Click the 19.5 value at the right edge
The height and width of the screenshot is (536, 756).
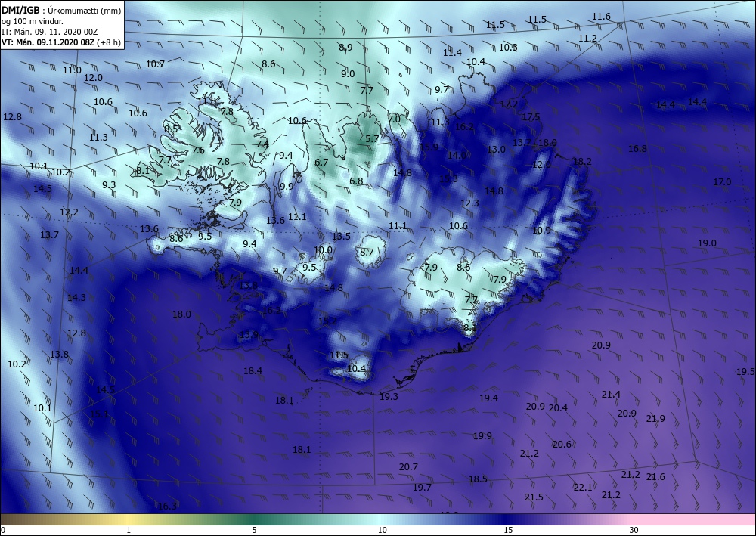[x=745, y=371]
